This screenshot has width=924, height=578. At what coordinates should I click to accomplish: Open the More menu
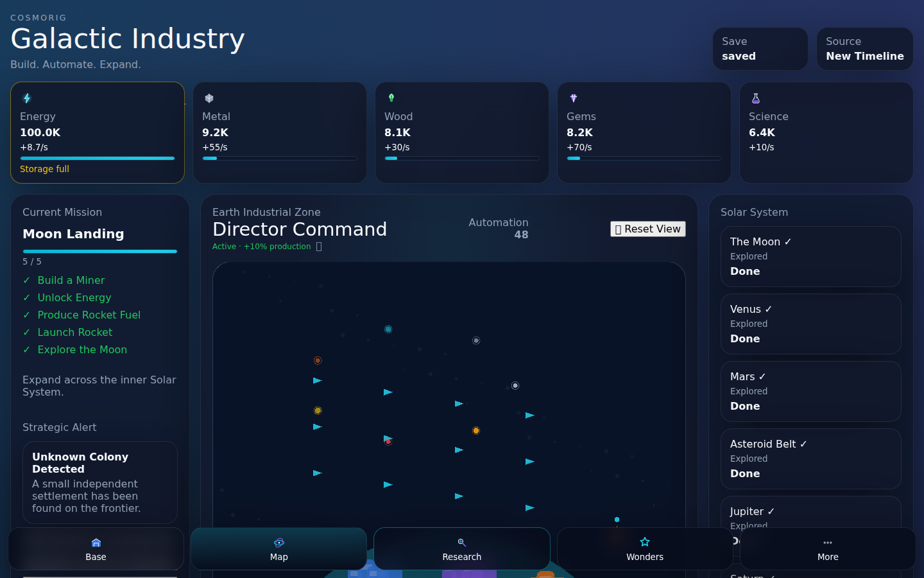tap(828, 549)
